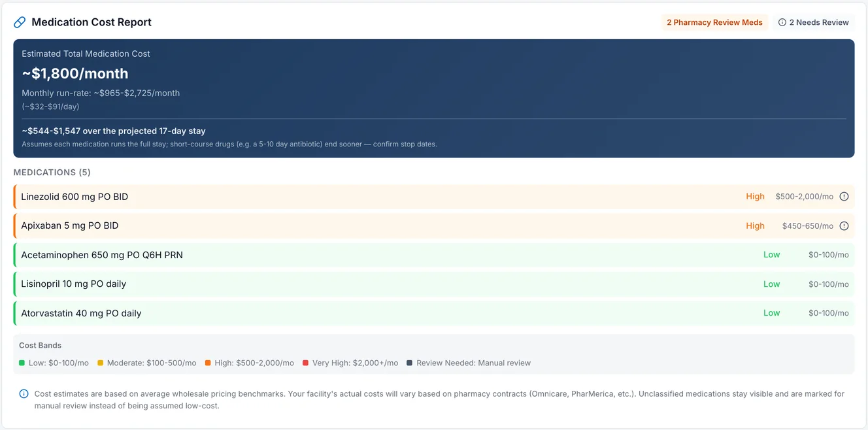
Task: Click the projected 17-day stay cost line
Action: (x=114, y=131)
